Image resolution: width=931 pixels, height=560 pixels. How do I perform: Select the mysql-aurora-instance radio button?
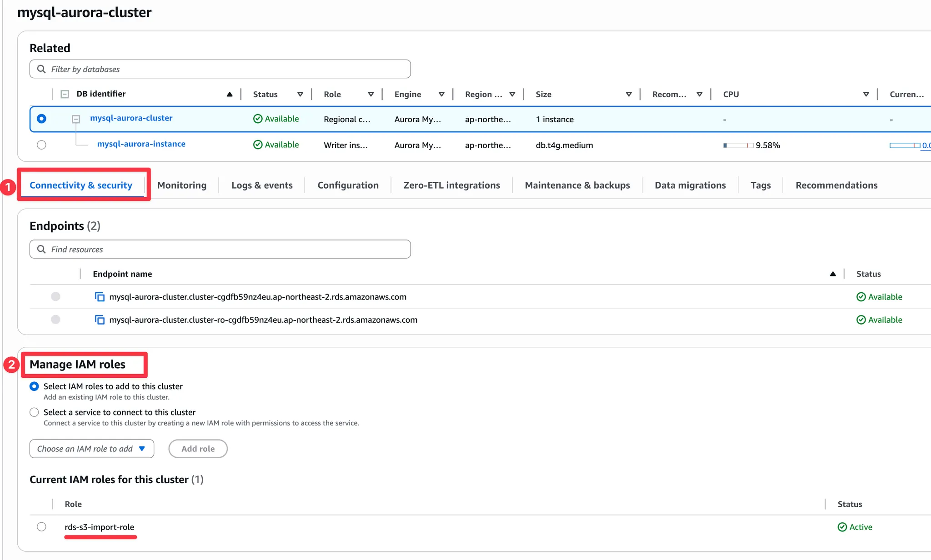41,145
